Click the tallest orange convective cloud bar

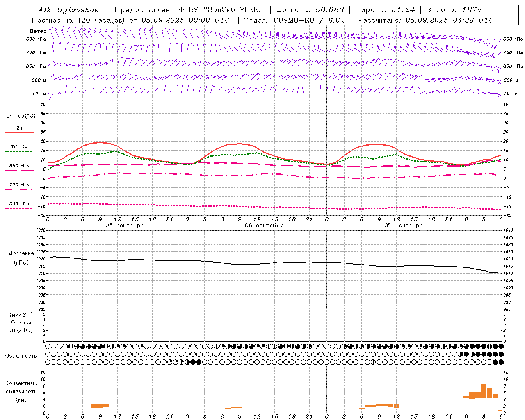(484, 391)
